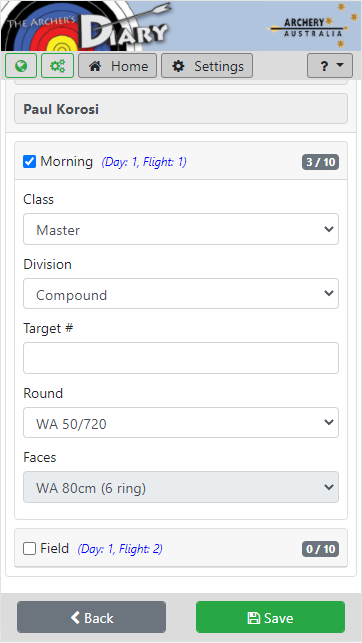Enable the Field session checkbox
Image resolution: width=362 pixels, height=643 pixels.
coord(30,548)
